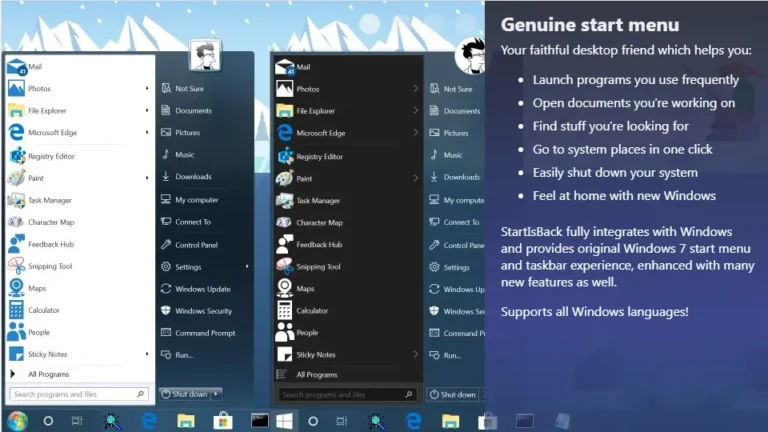Click Shut down button in dark menu
Image resolution: width=768 pixels, height=432 pixels.
(454, 394)
